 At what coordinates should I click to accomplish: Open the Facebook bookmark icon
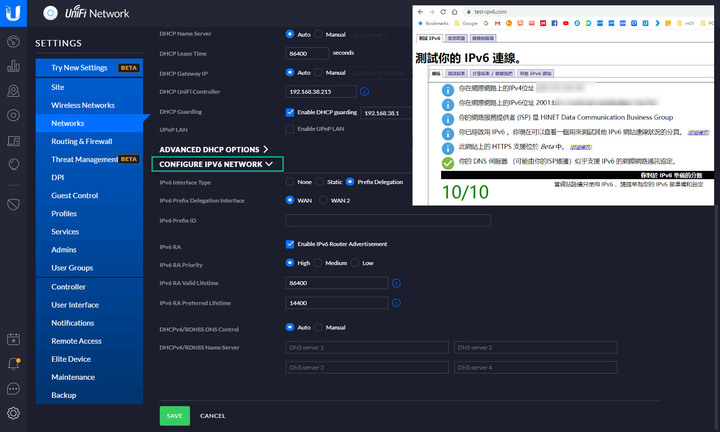tap(555, 23)
